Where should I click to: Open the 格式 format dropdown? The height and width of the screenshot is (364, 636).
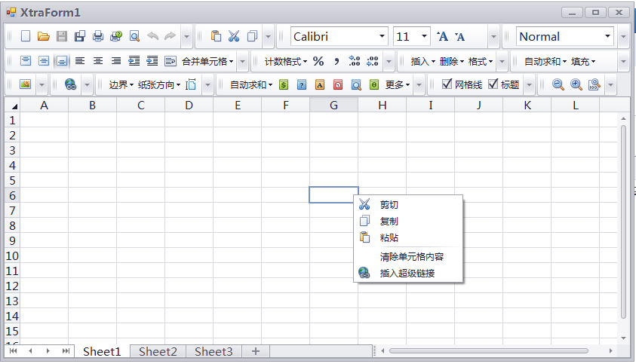481,61
